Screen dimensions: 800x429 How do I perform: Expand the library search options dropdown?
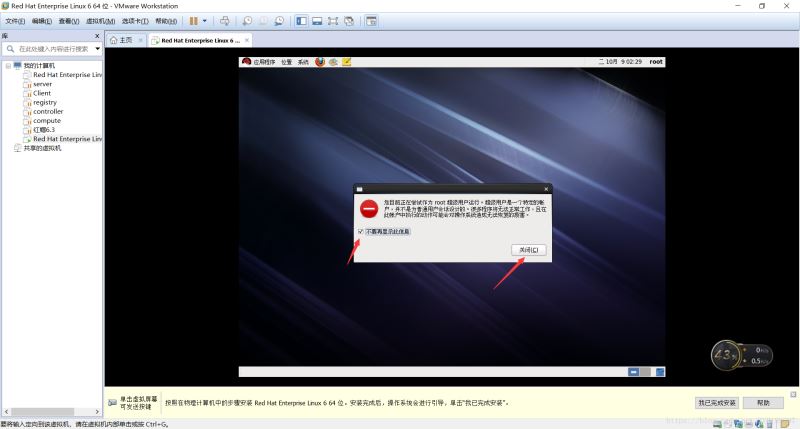point(97,49)
